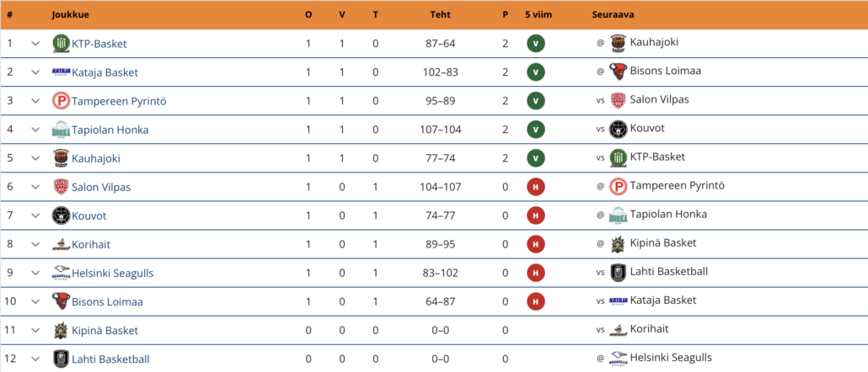Click the KTP-Basket team logo in row 1

pos(61,43)
